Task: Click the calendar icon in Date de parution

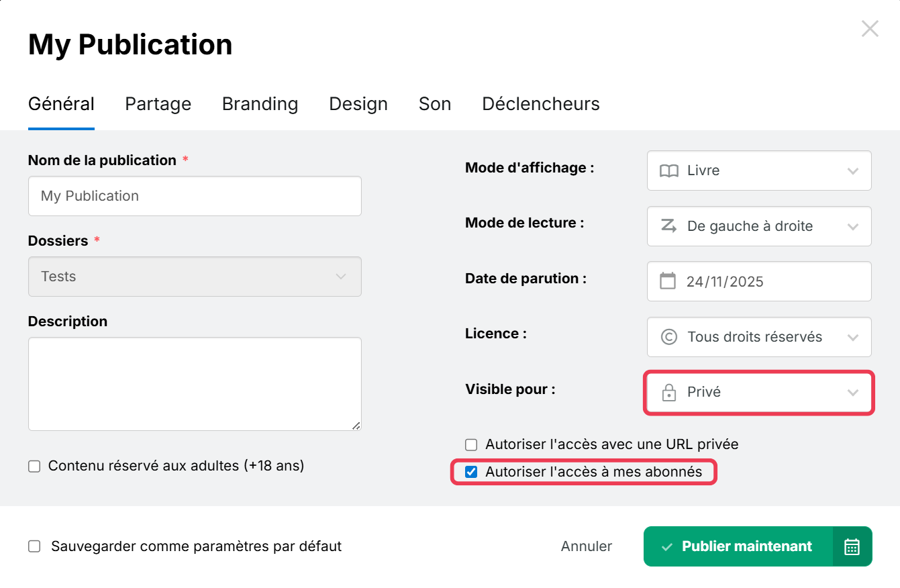Action: click(668, 281)
